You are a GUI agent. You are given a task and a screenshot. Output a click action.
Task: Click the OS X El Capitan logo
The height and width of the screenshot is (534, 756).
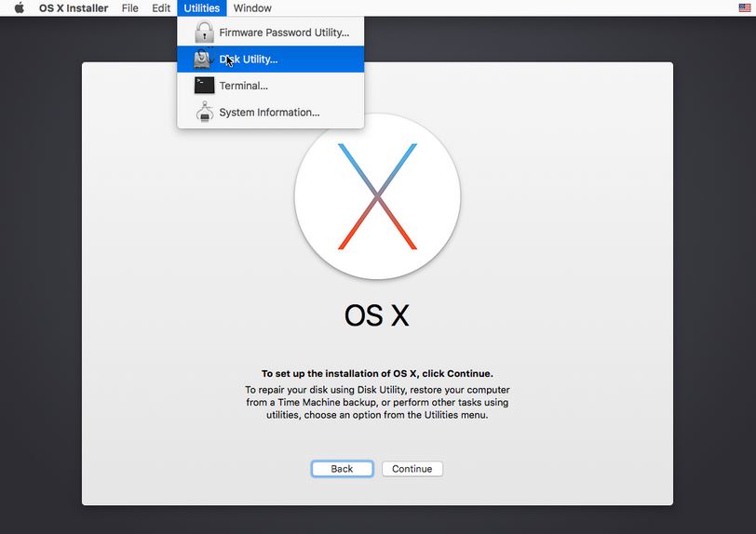(377, 196)
